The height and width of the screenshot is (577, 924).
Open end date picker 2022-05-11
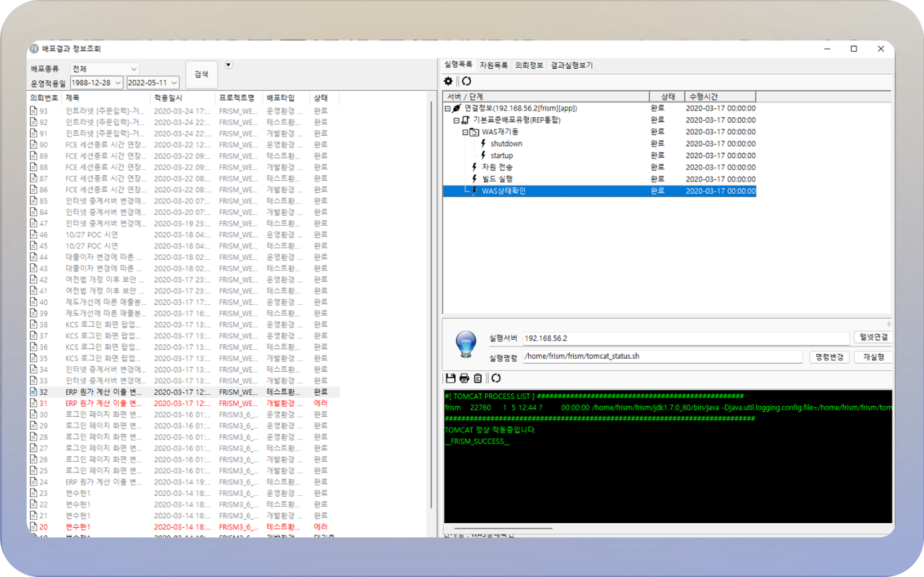pos(153,83)
